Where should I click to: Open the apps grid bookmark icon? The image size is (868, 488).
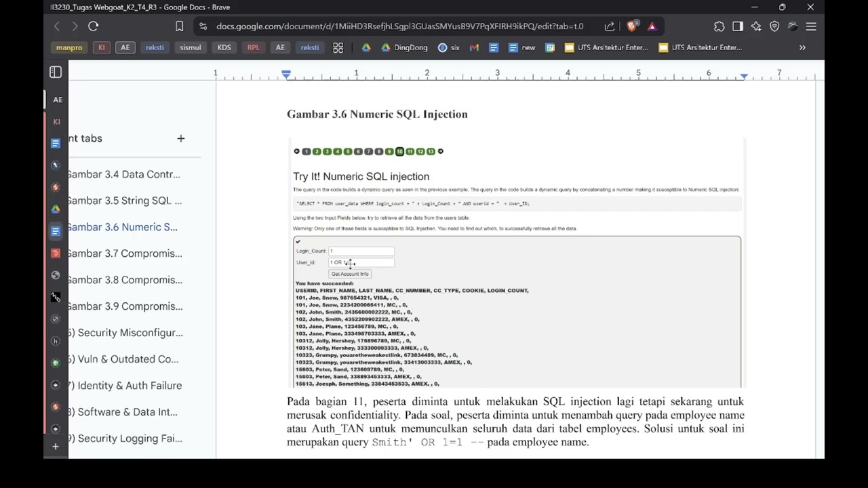coord(338,47)
